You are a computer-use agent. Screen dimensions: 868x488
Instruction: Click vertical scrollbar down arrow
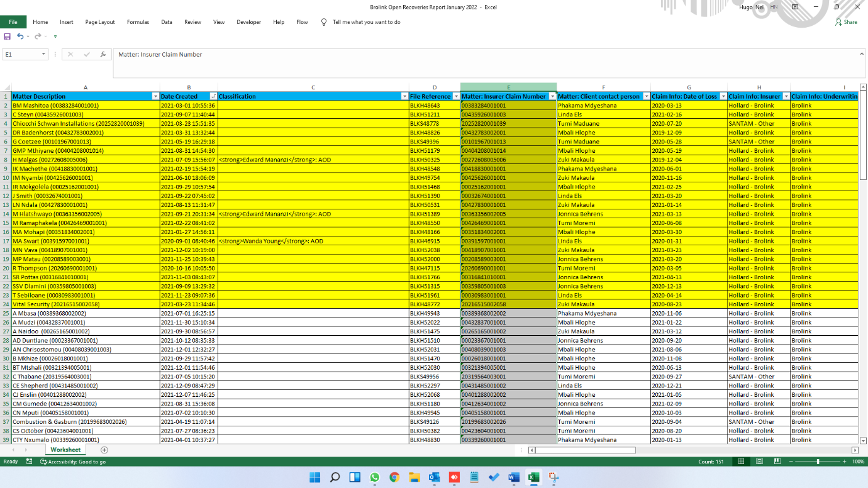click(x=864, y=441)
